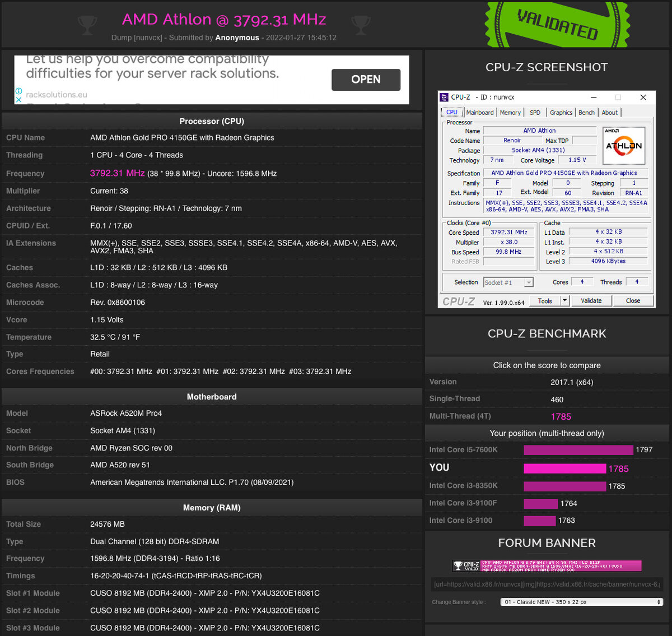Image resolution: width=672 pixels, height=636 pixels.
Task: Click the forum banner URL code field
Action: coord(547,584)
